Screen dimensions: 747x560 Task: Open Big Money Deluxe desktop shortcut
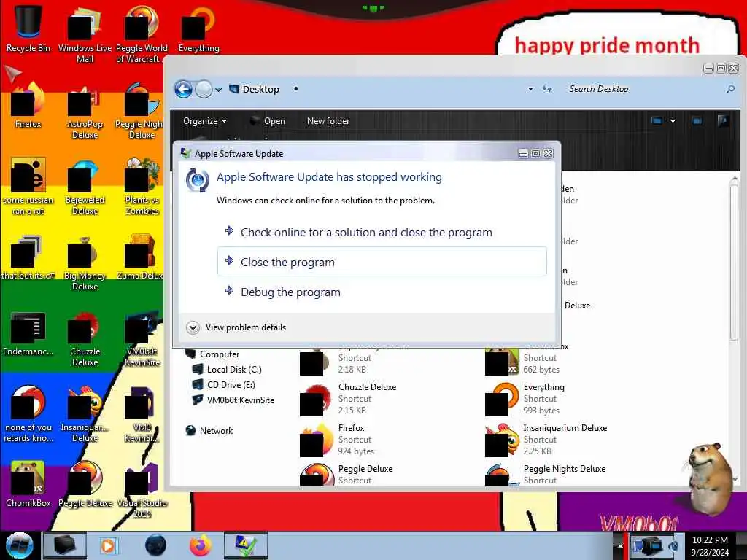point(85,262)
